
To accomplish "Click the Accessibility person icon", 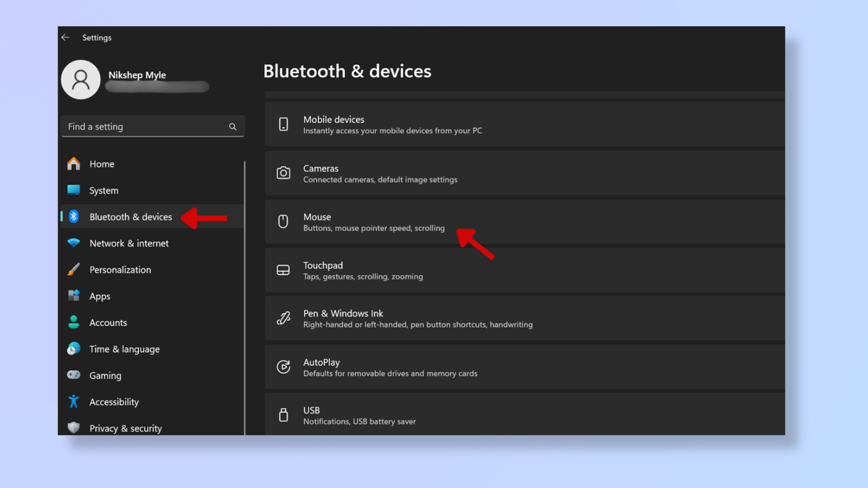I will point(75,401).
